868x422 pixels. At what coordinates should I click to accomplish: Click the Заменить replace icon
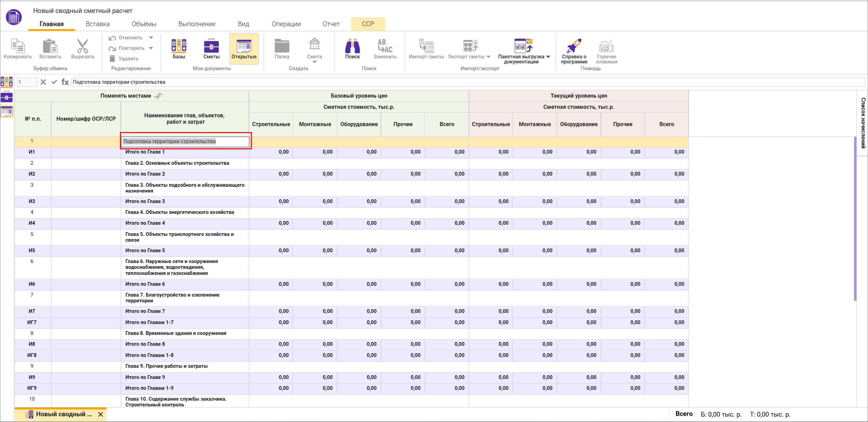[x=385, y=46]
